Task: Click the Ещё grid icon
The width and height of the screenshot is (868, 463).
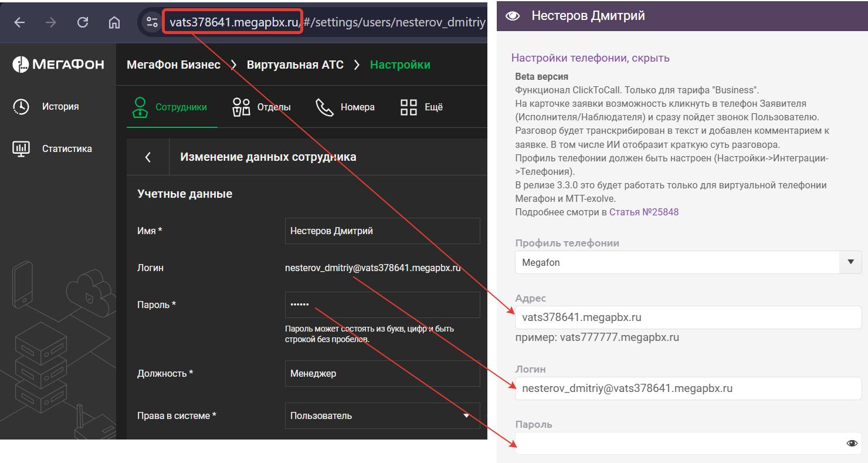Action: [x=408, y=107]
